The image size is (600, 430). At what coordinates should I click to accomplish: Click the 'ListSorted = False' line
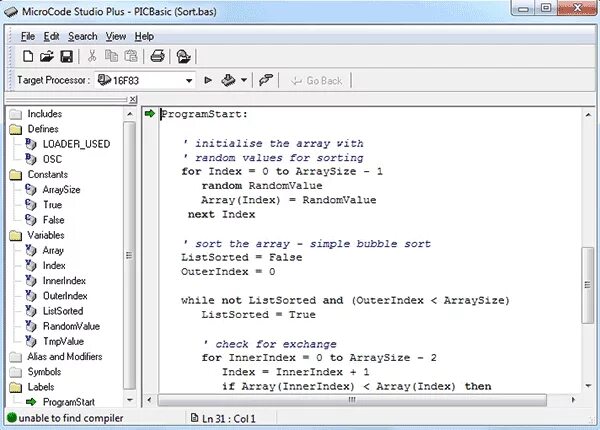coord(241,257)
